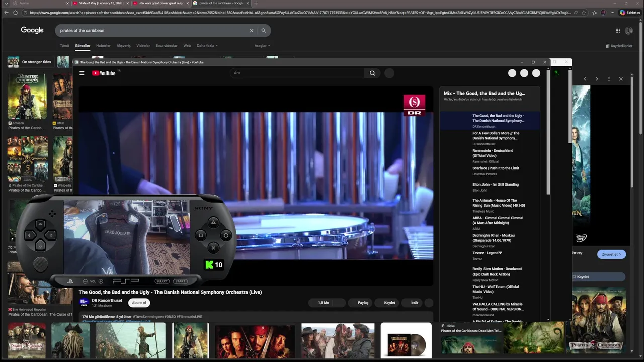Screen dimensions: 644x362
Task: Click the 'On stranger tides' suggestion chip
Action: click(30, 62)
